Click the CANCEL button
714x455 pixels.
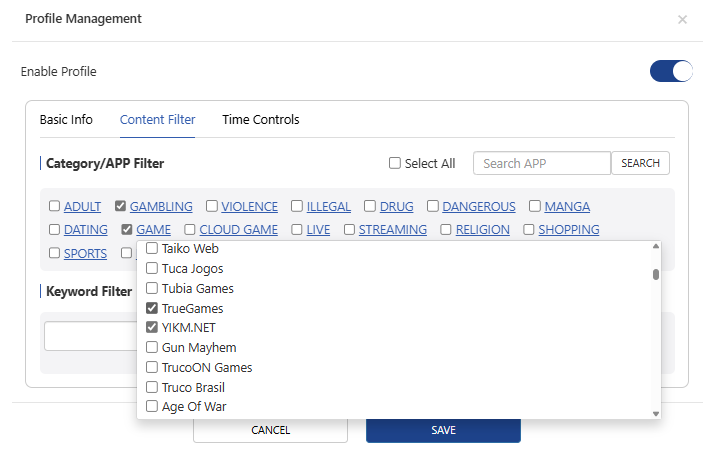(270, 430)
